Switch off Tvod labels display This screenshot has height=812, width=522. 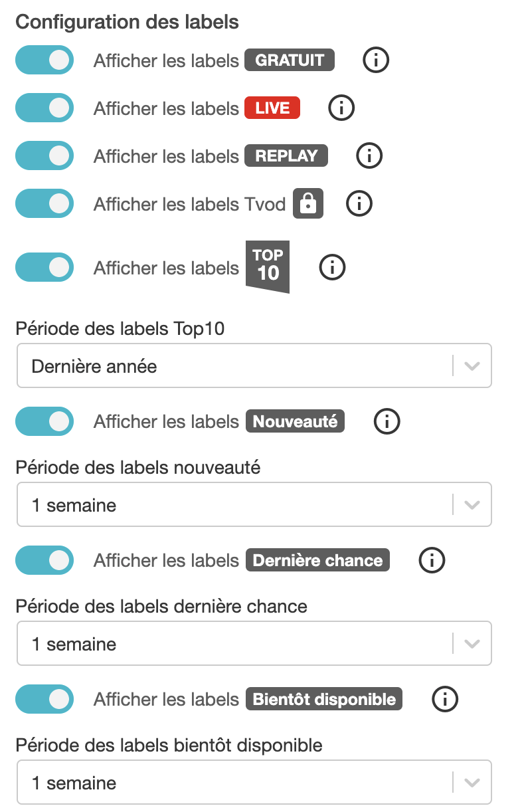tap(44, 204)
